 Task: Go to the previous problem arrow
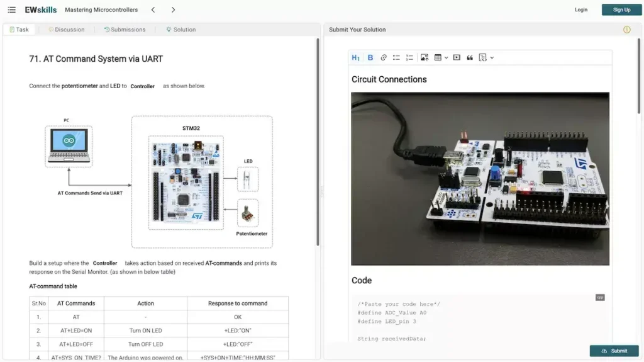pyautogui.click(x=153, y=10)
